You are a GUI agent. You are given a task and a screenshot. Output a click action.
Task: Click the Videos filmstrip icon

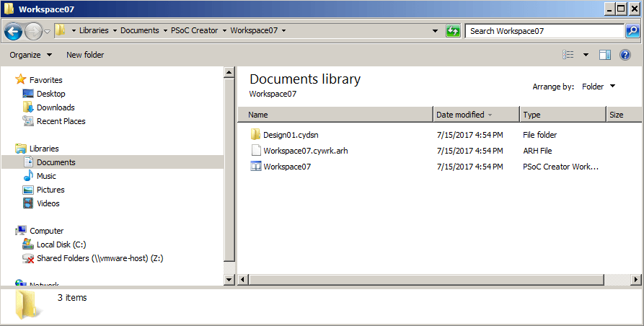tap(28, 203)
